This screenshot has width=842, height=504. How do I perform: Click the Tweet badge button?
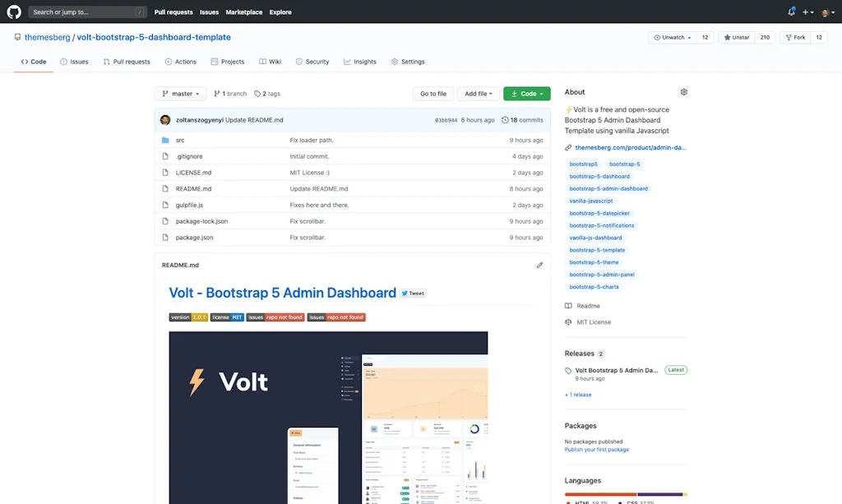click(x=413, y=293)
